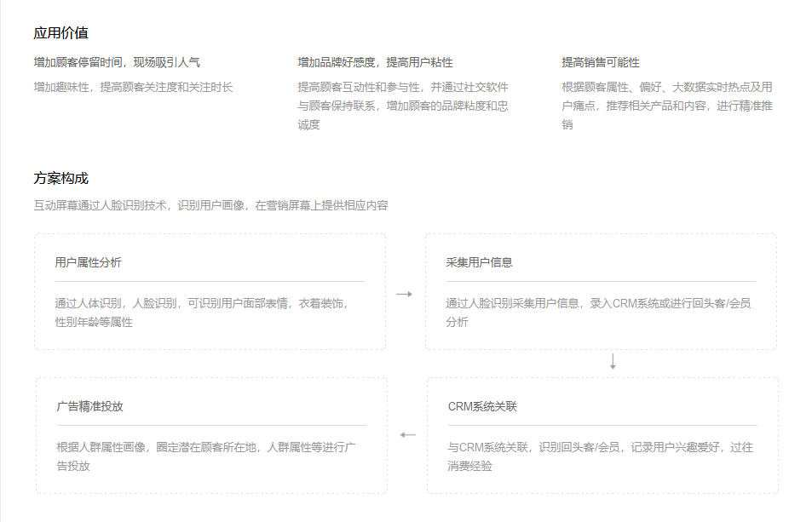The image size is (812, 522).
Task: Click the left arrow between bottom cards
Action: (x=408, y=435)
